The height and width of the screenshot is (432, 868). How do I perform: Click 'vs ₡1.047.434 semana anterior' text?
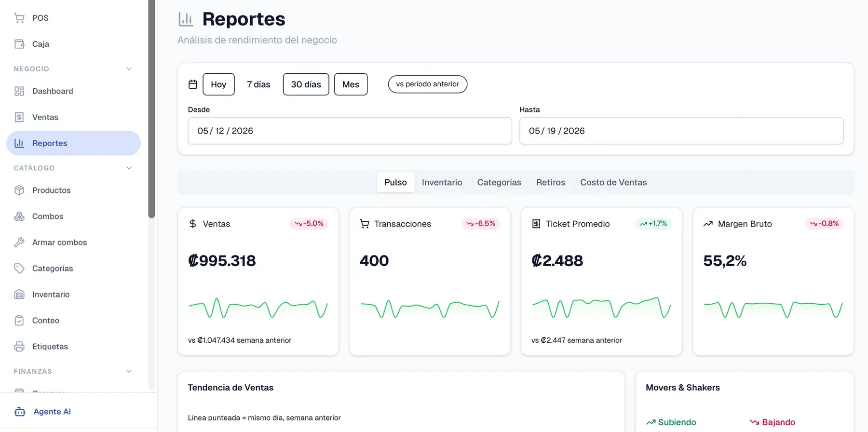(240, 340)
